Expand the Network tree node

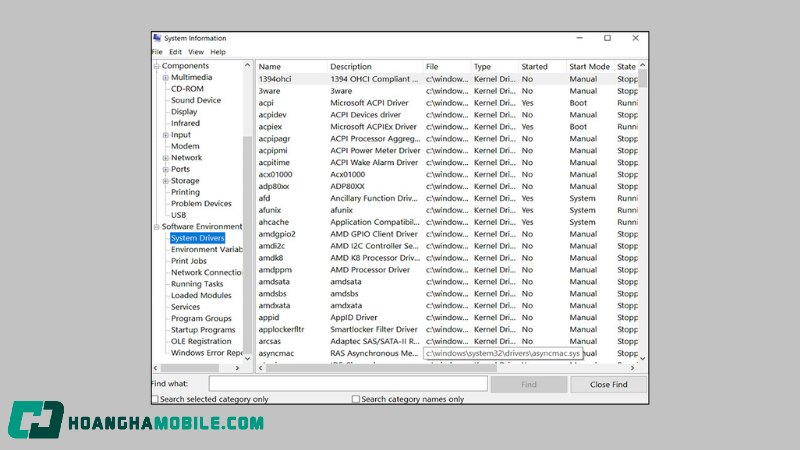[x=166, y=158]
